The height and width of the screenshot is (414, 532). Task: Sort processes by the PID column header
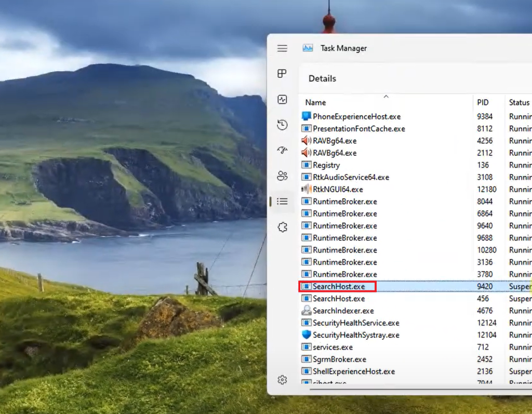pos(483,102)
